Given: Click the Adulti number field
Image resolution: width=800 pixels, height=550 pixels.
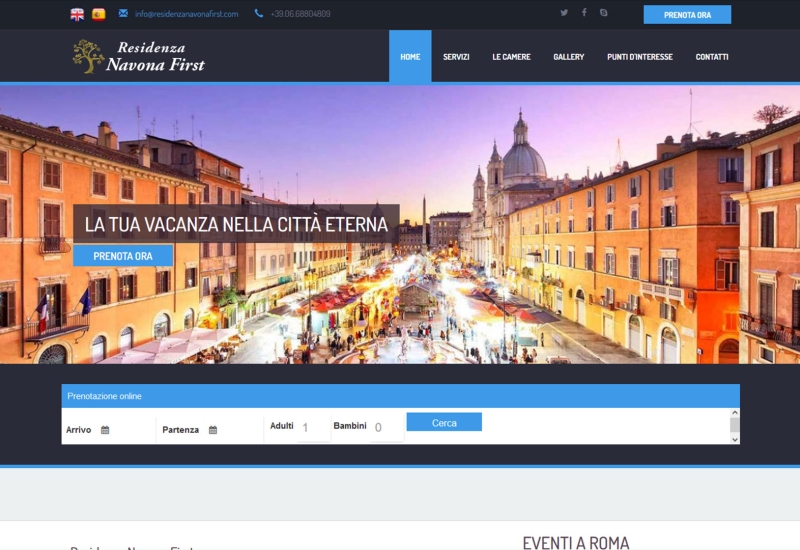Looking at the screenshot, I should pos(313,427).
